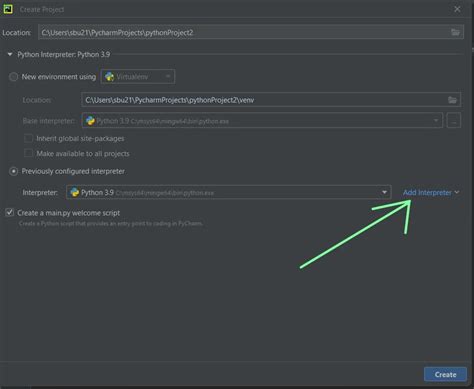Close the Create Project dialog

tap(457, 9)
